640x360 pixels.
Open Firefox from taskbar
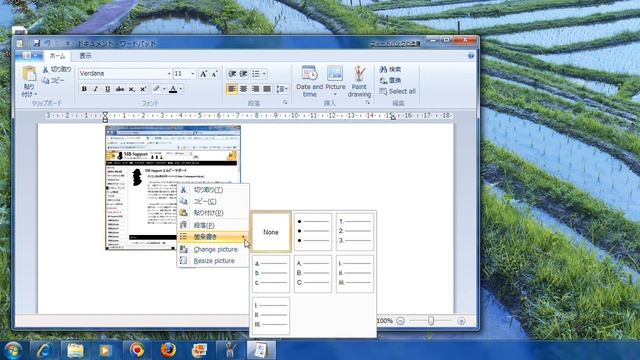(168, 351)
